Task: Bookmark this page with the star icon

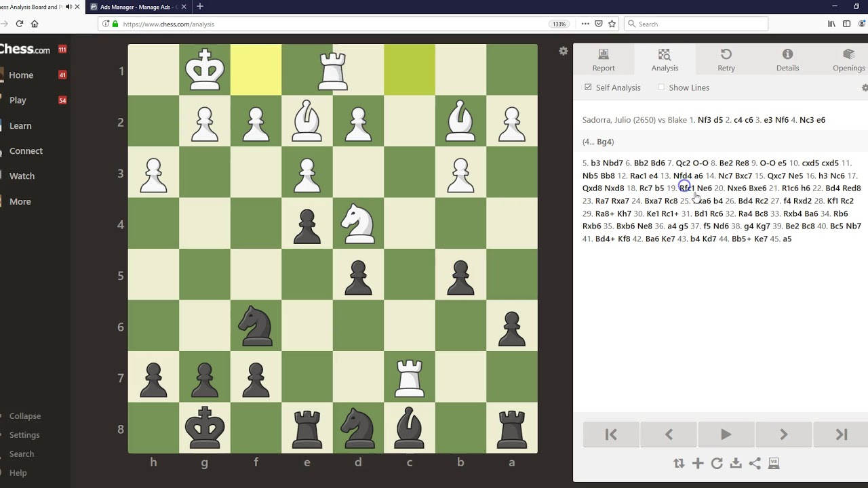Action: [x=612, y=24]
